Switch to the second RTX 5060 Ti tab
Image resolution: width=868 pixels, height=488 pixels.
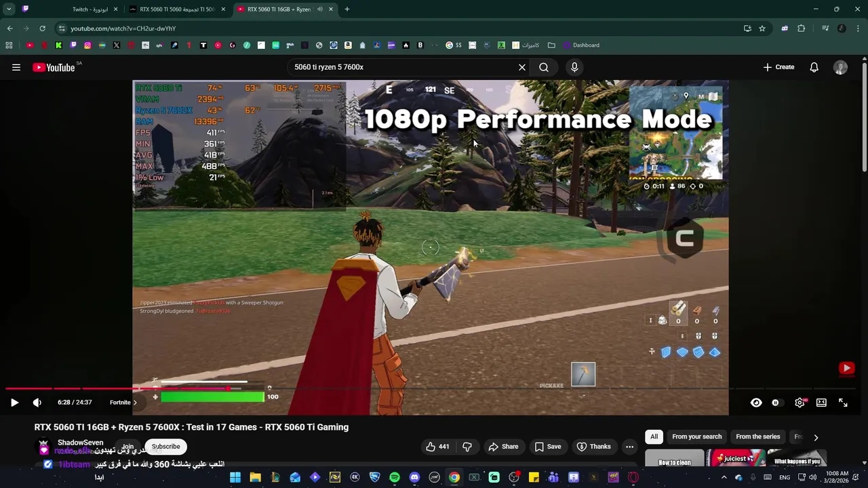point(178,9)
